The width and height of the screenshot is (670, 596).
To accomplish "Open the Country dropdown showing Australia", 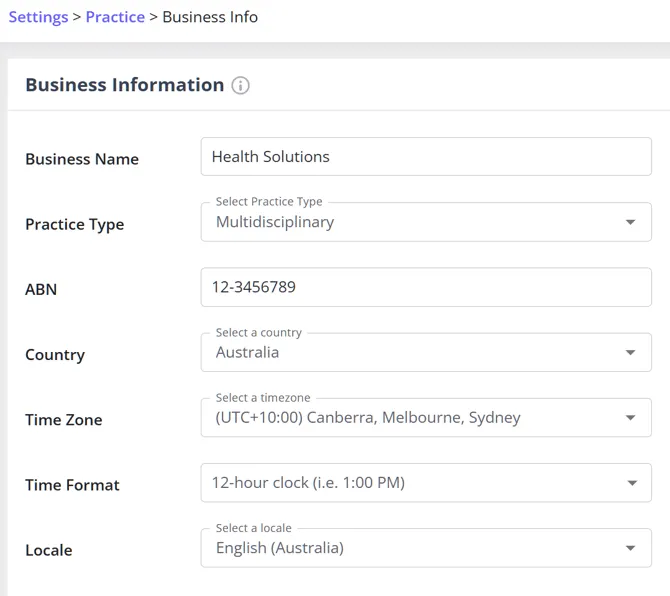I will (426, 352).
